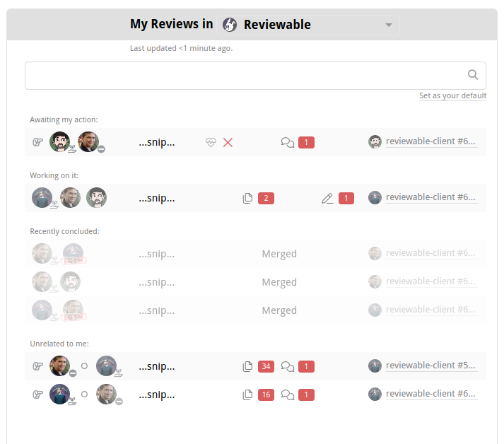Click the red drafts count badge beside pencil

346,199
